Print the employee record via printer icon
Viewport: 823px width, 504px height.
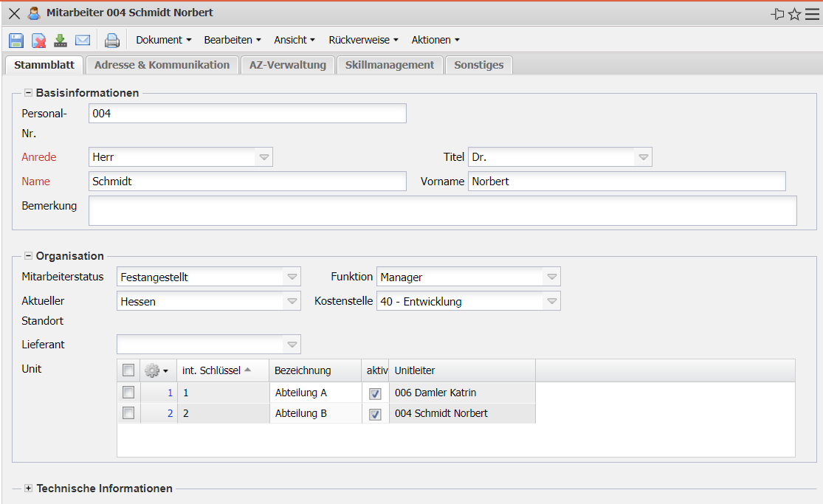(x=112, y=40)
